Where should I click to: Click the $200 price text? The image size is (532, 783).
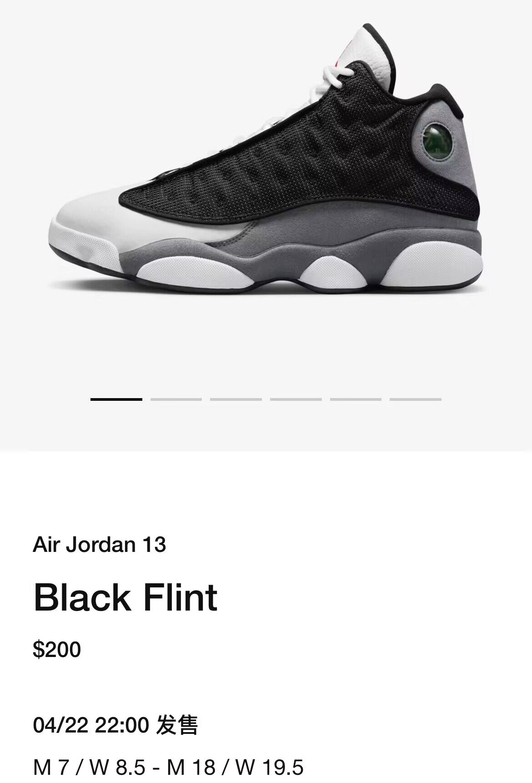point(57,649)
